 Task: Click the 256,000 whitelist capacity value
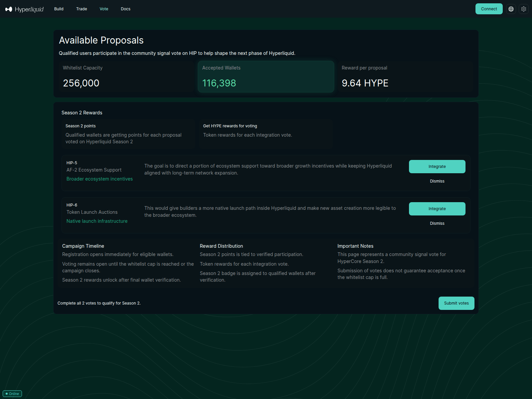pyautogui.click(x=81, y=83)
